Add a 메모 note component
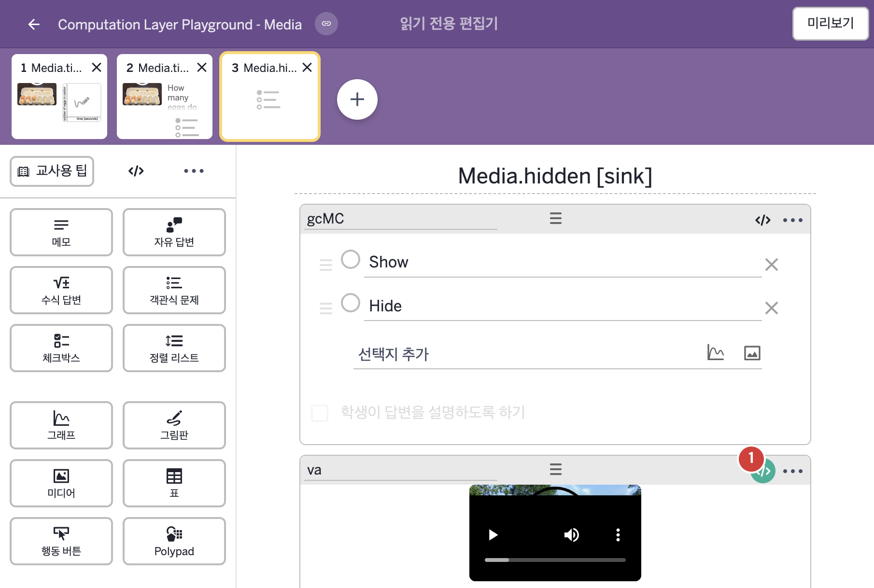874x588 pixels. coord(61,232)
